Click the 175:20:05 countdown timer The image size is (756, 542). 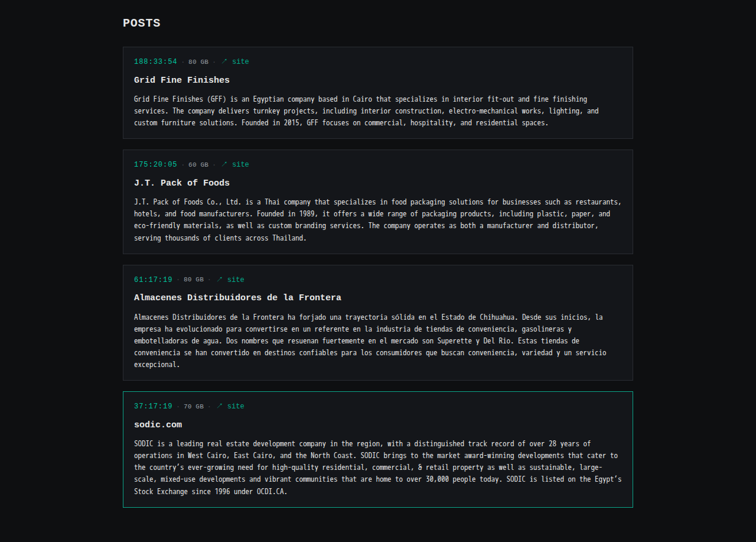point(155,164)
